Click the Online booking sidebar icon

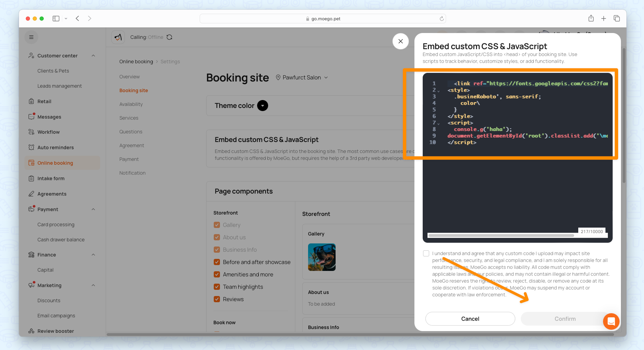31,163
